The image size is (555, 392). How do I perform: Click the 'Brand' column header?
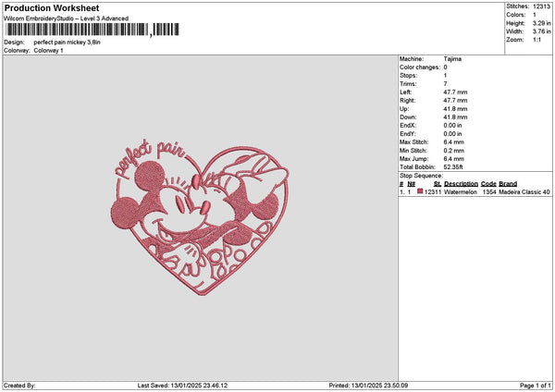(x=508, y=184)
